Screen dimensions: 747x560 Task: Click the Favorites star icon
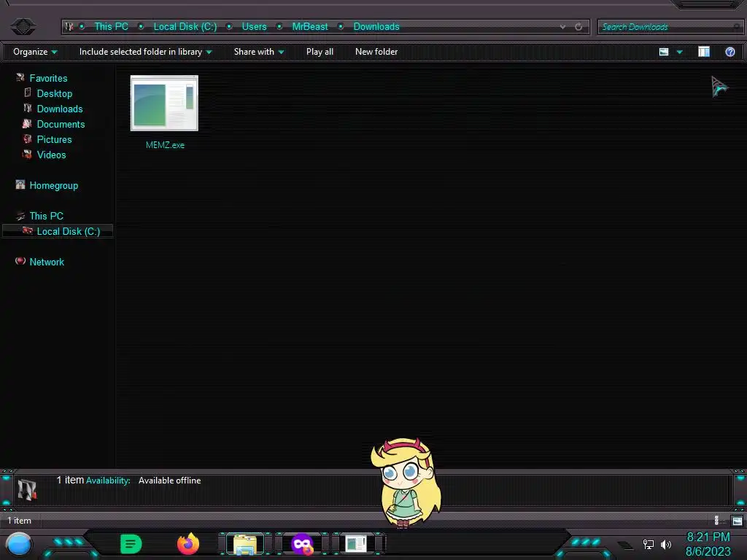click(x=20, y=77)
